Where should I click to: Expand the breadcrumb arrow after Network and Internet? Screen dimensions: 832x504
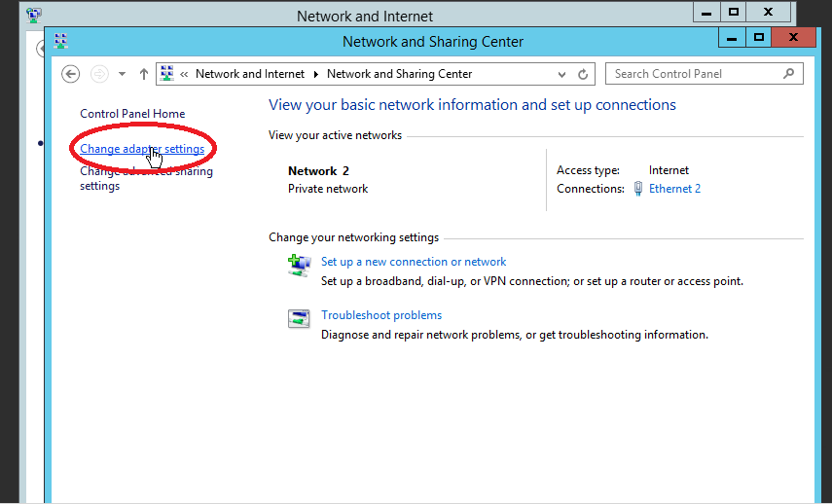pos(316,74)
